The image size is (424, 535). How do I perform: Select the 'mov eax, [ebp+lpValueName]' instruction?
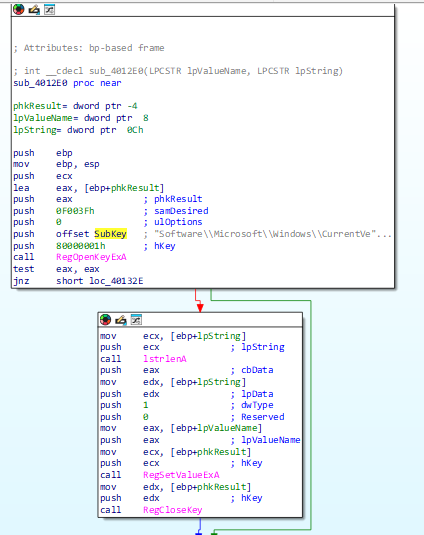pyautogui.click(x=181, y=428)
